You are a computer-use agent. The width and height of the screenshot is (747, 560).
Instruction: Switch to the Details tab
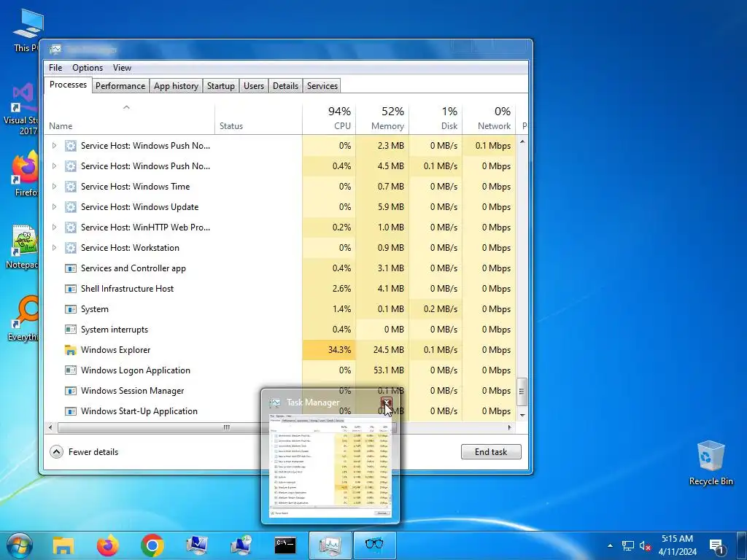(285, 86)
